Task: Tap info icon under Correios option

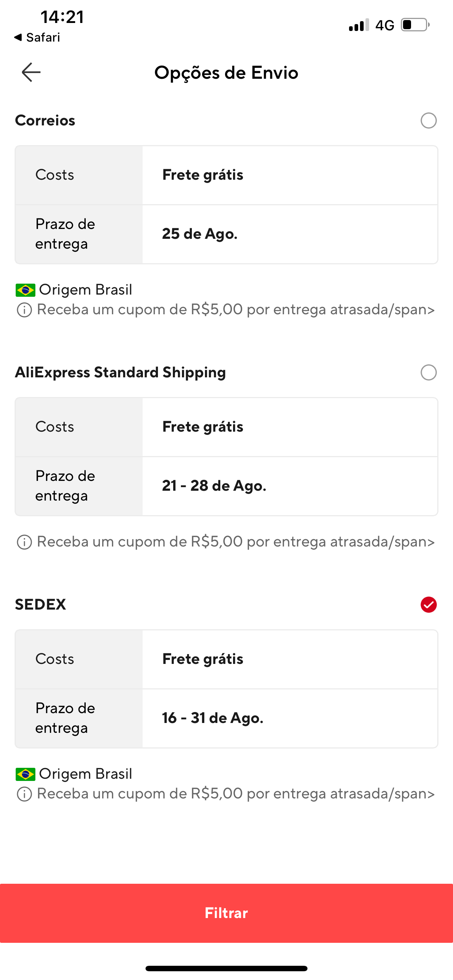Action: 24,310
